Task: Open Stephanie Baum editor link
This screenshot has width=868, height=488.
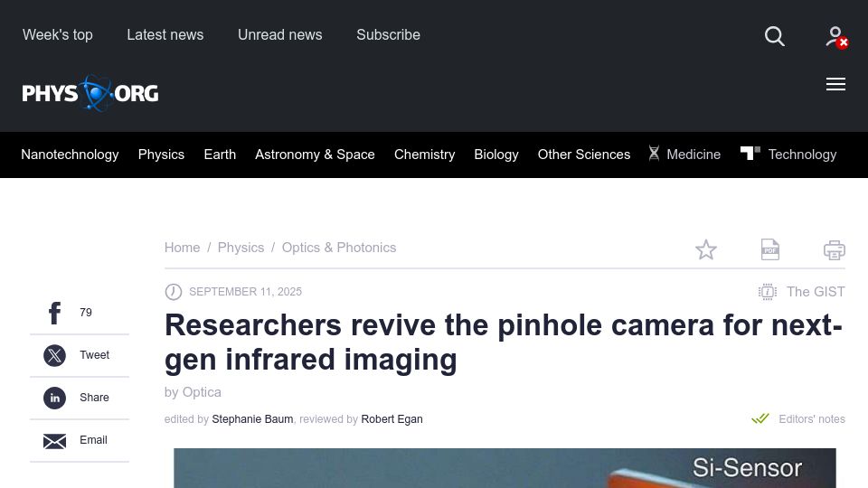Action: coord(252,419)
